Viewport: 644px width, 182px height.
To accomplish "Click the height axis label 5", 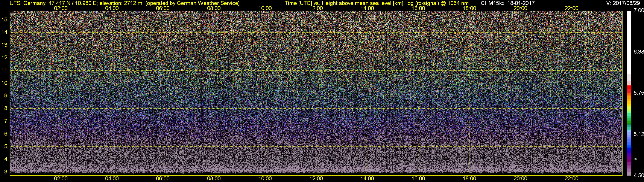I will pos(6,146).
